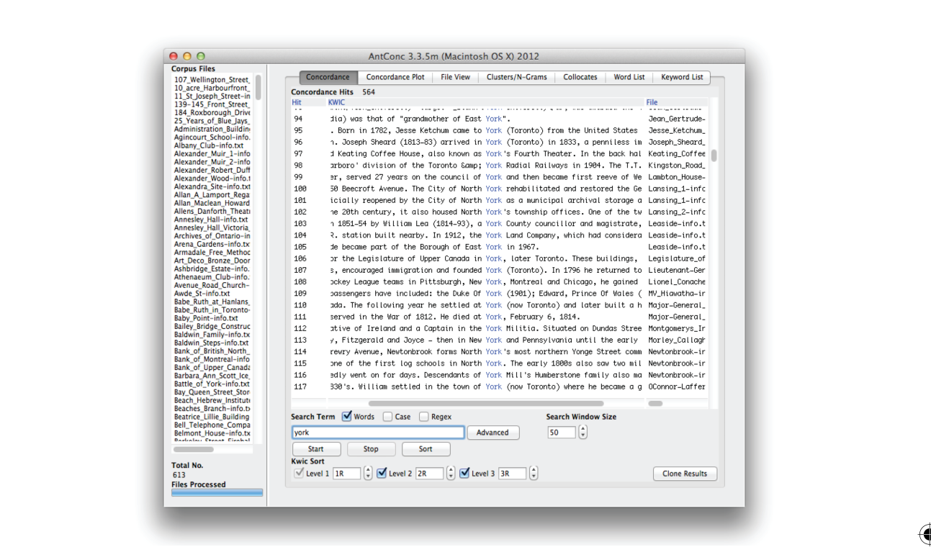Click the Level 2 sort value field

pyautogui.click(x=429, y=474)
